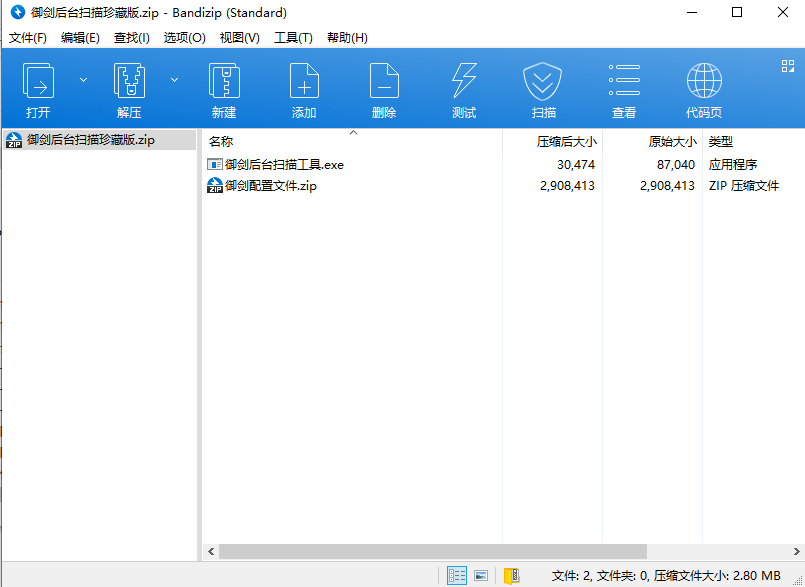Click the horizontal scrollbar right arrow
805x587 pixels.
[796, 552]
